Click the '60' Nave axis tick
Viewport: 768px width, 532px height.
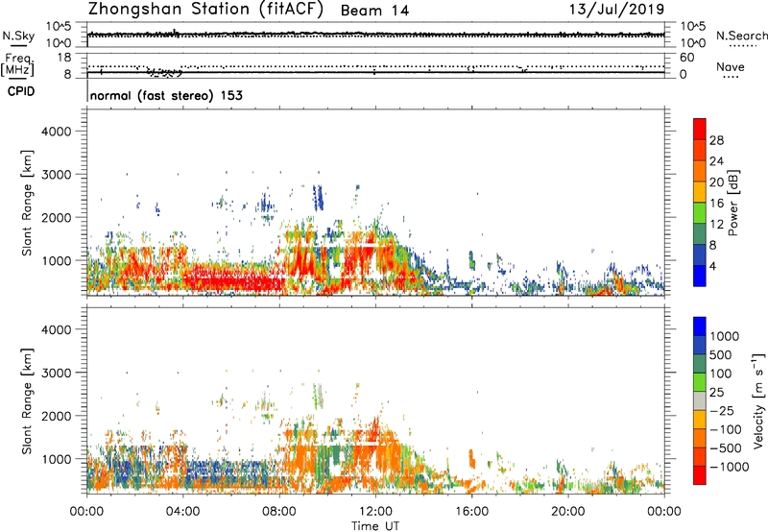[686, 58]
